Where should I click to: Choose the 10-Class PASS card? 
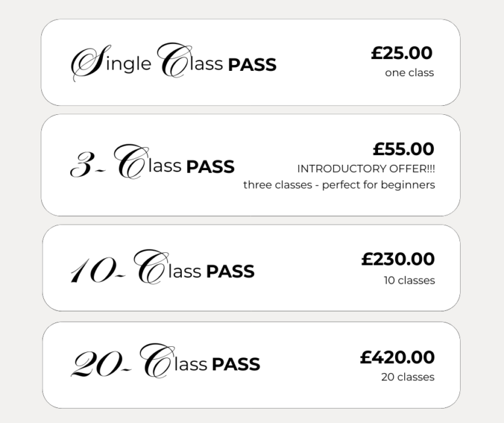[251, 267]
